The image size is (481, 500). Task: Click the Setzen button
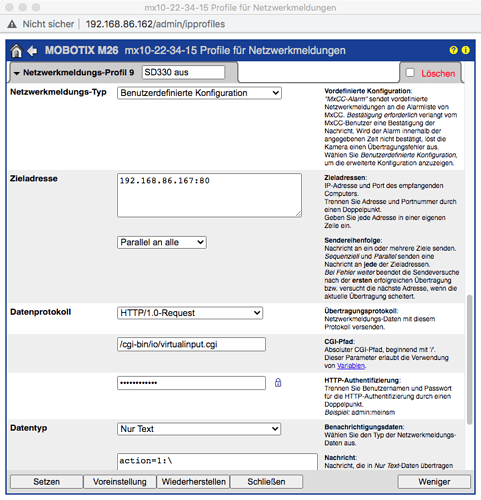tap(47, 482)
